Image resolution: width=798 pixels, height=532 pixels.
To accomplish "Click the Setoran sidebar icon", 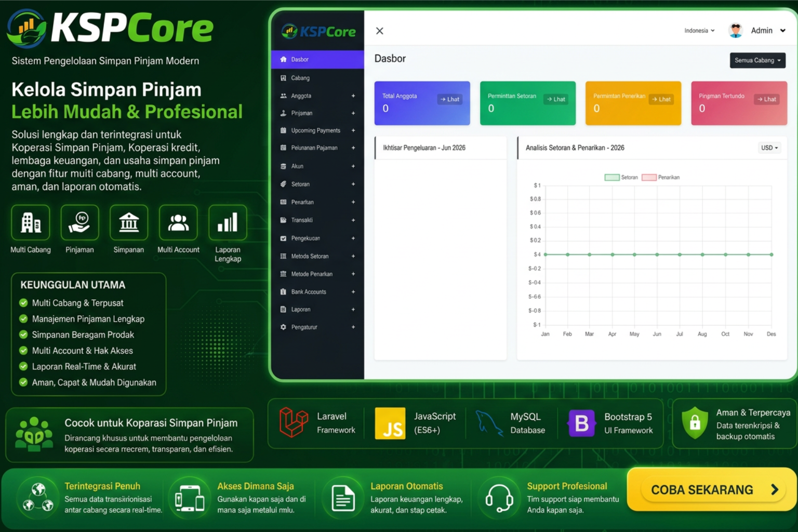I will point(283,184).
